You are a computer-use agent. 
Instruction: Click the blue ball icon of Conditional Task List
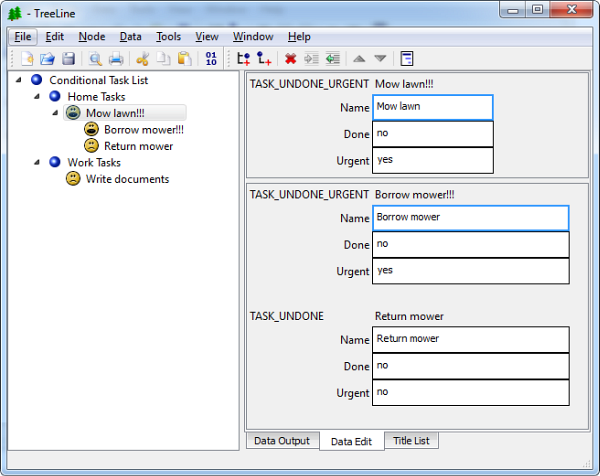(37, 80)
